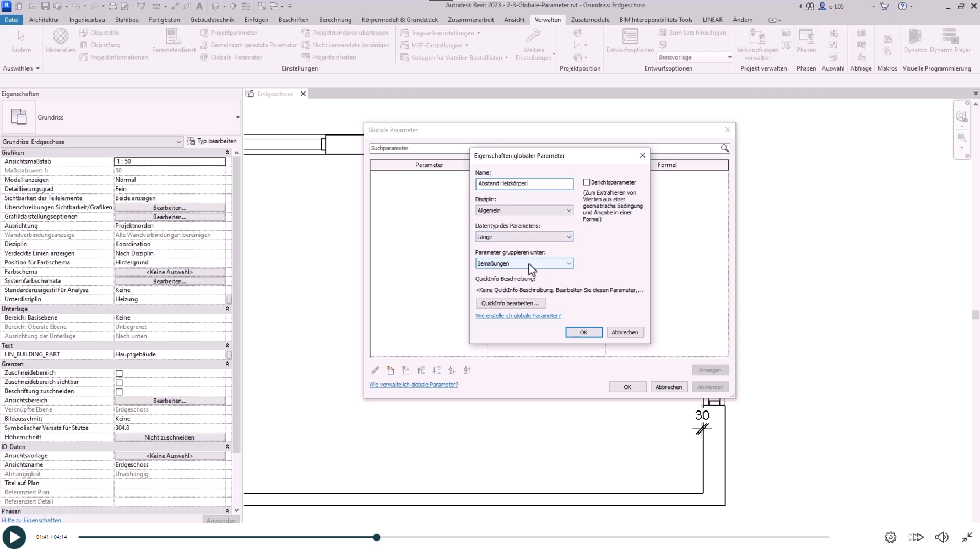Click the Name input field
The height and width of the screenshot is (551, 980).
(524, 183)
